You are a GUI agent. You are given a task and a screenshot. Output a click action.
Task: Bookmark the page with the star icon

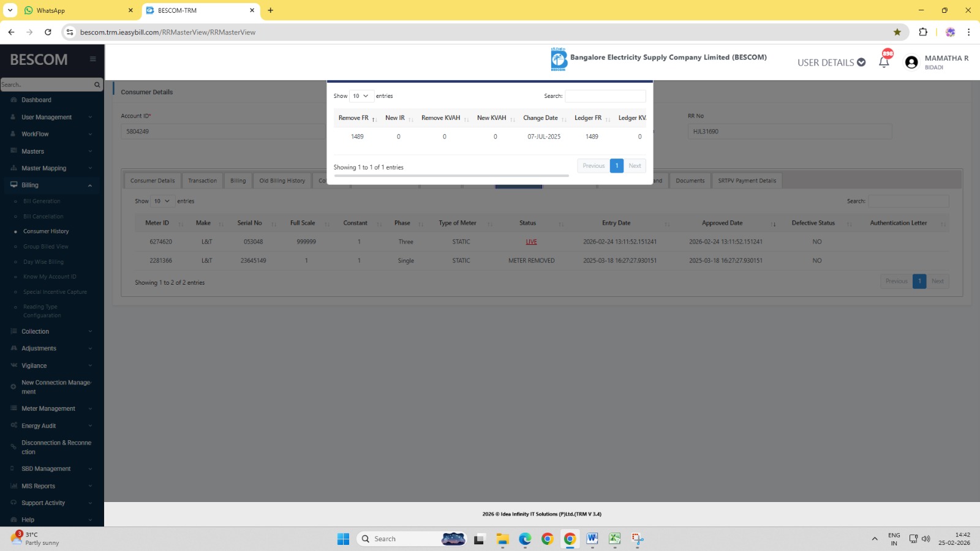tap(897, 32)
